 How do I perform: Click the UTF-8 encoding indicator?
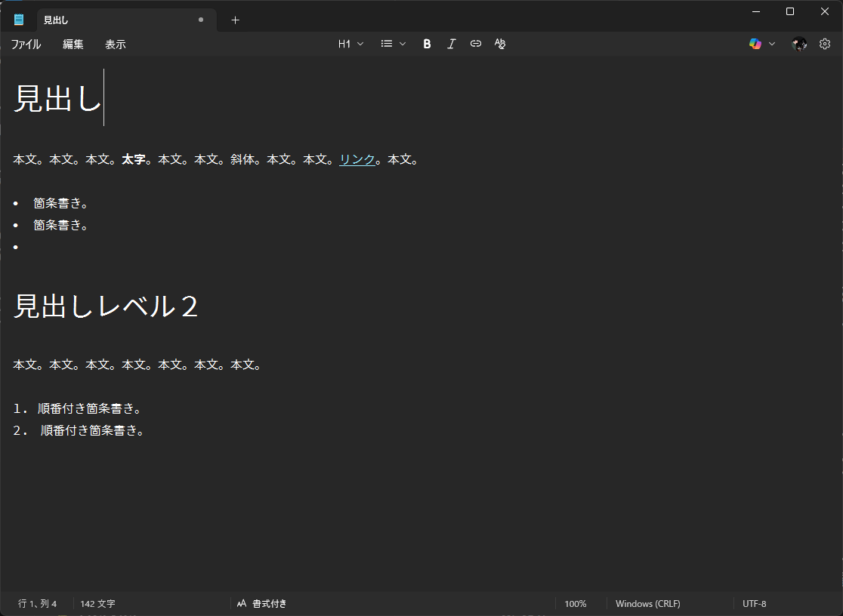click(754, 604)
